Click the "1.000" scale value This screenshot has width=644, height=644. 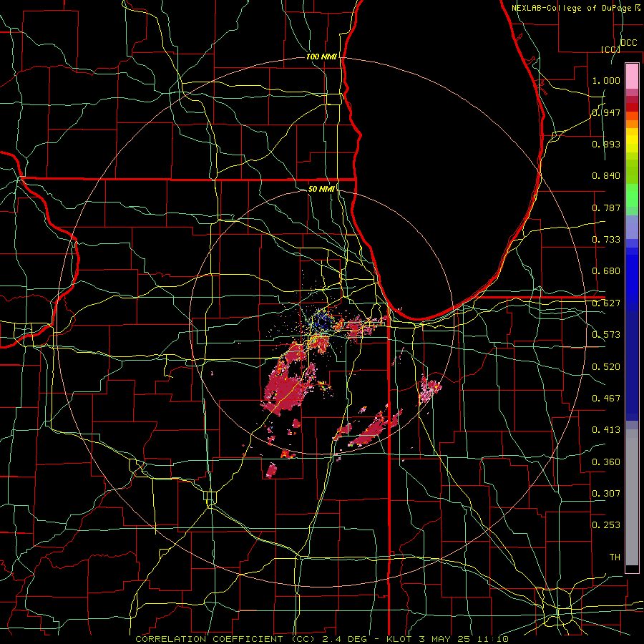(x=606, y=80)
